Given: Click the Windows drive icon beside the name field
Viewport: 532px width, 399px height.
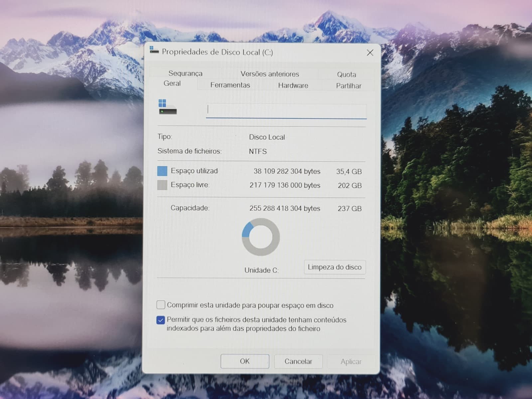Looking at the screenshot, I should 168,107.
